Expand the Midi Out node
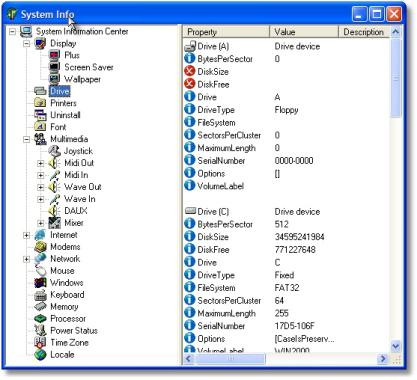 (40, 163)
